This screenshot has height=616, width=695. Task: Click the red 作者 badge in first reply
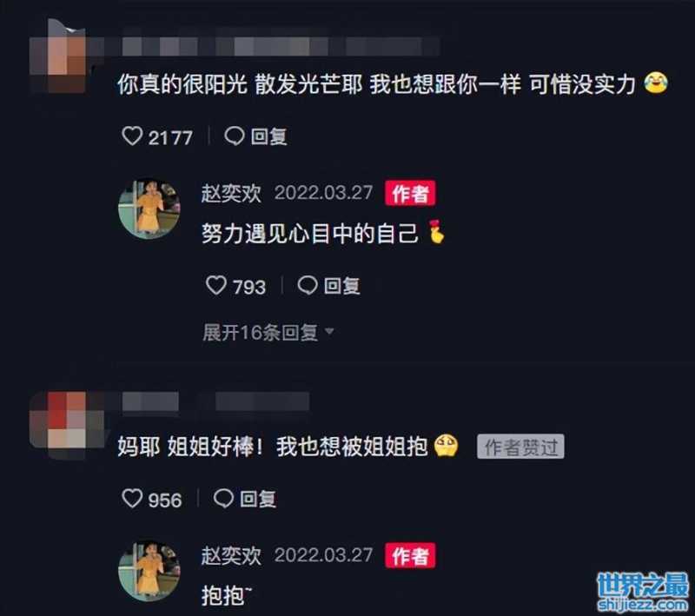pyautogui.click(x=410, y=193)
